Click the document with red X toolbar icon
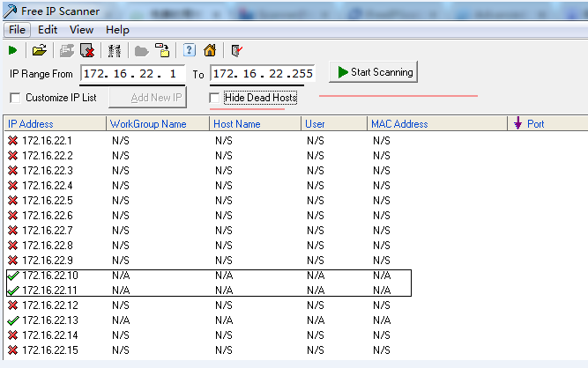This screenshot has height=368, width=588. [x=87, y=50]
